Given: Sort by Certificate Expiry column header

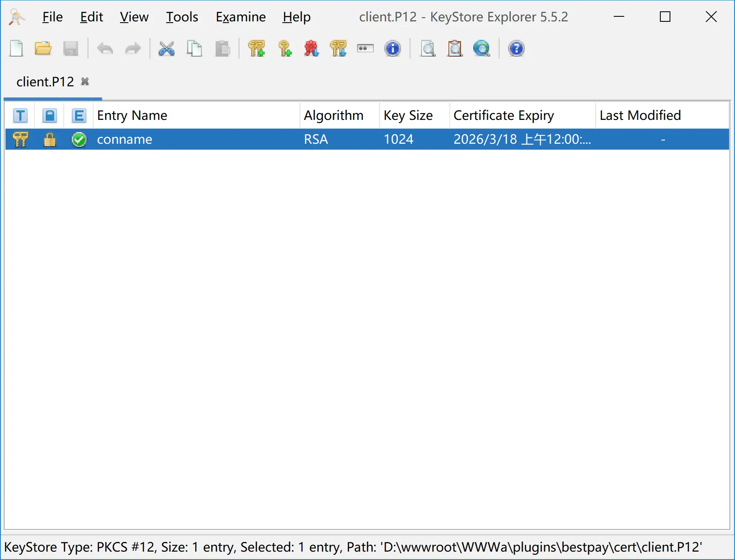Looking at the screenshot, I should (503, 115).
